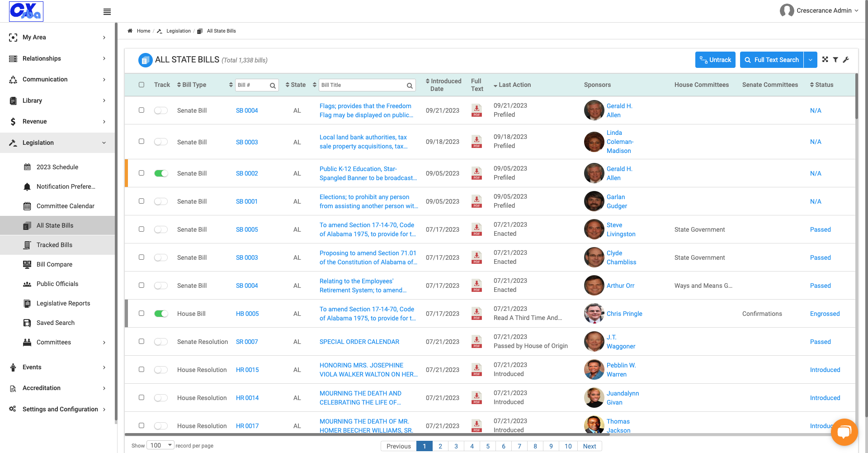
Task: Turn off tracking toggle for HB 0005
Action: click(x=161, y=314)
